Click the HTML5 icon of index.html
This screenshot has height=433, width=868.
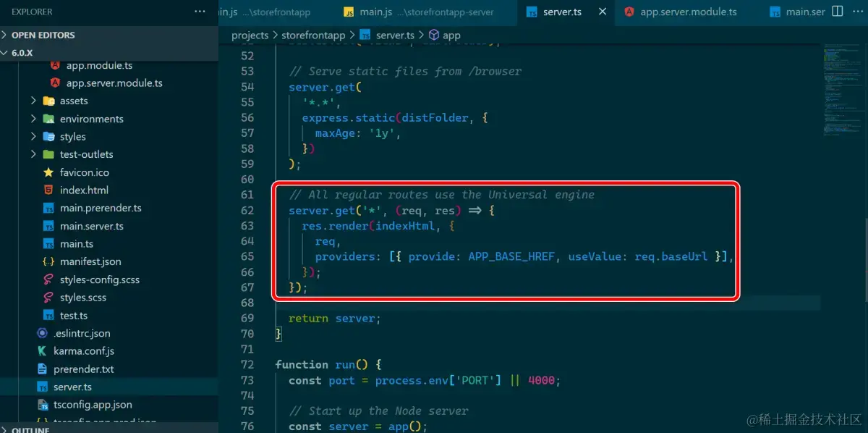[48, 190]
